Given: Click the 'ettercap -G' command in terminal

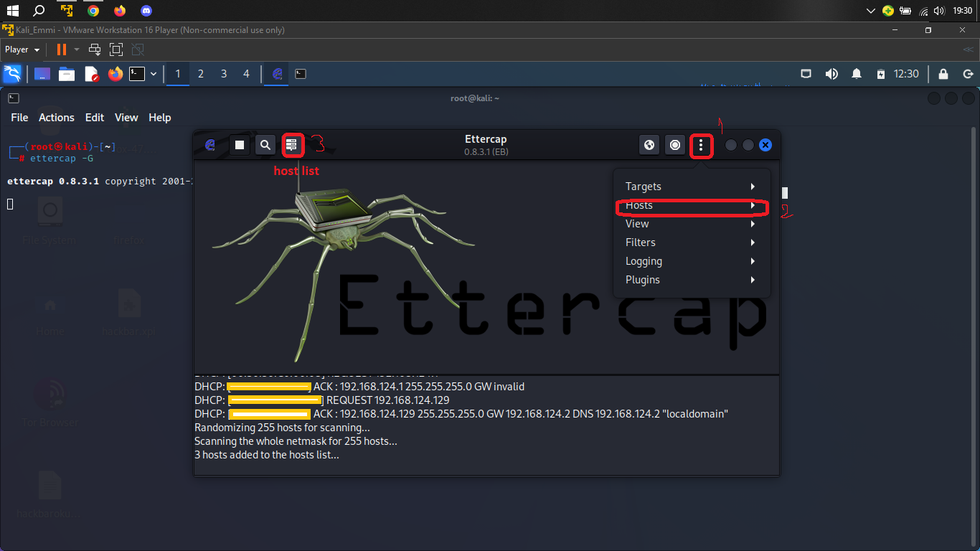Looking at the screenshot, I should click(62, 159).
